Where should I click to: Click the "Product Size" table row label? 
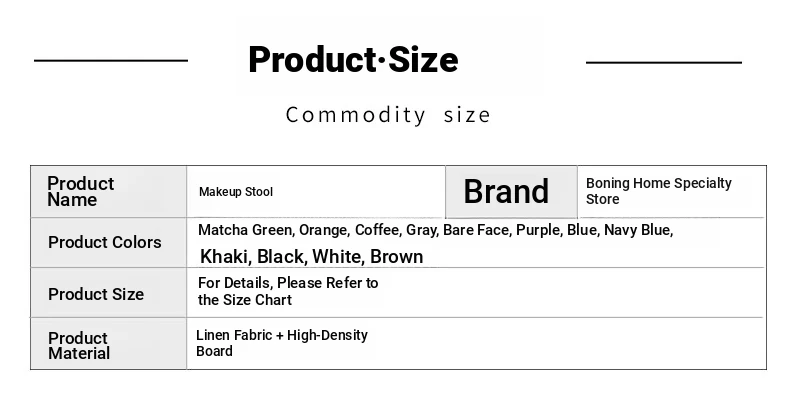[x=96, y=294]
